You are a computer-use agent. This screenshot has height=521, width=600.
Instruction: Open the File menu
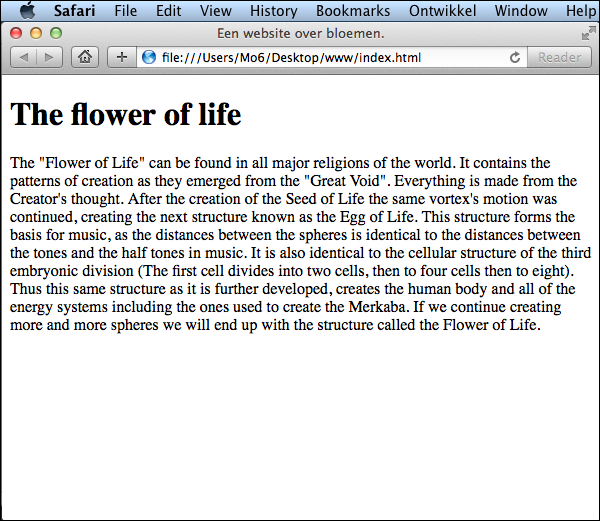pyautogui.click(x=126, y=11)
